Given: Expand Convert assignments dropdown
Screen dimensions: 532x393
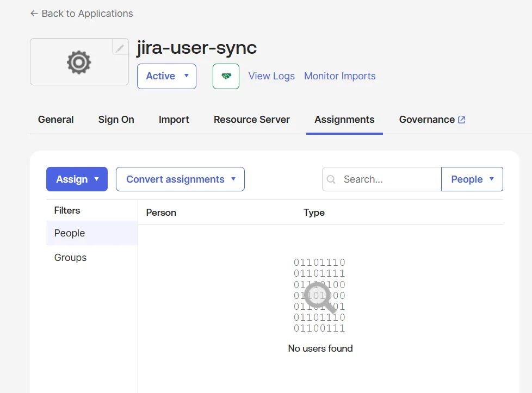Looking at the screenshot, I should click(x=180, y=179).
